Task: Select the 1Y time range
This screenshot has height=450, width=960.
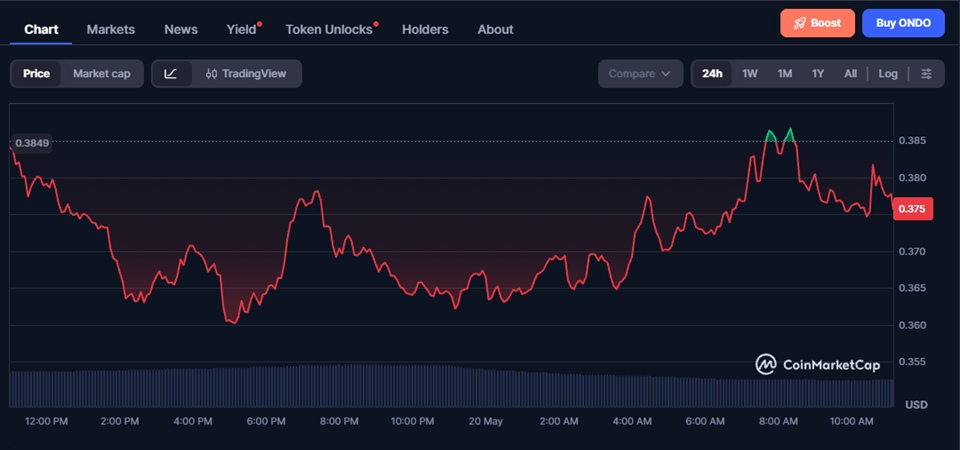Action: click(x=818, y=73)
